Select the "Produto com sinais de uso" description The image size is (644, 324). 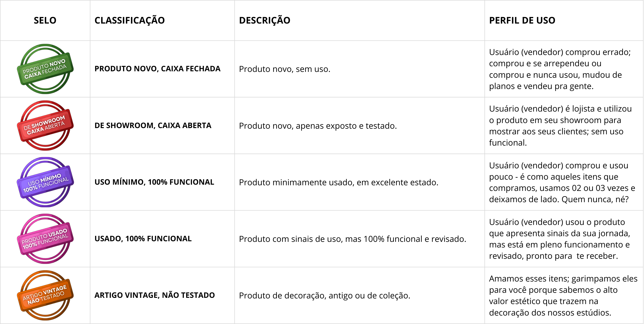coord(352,239)
